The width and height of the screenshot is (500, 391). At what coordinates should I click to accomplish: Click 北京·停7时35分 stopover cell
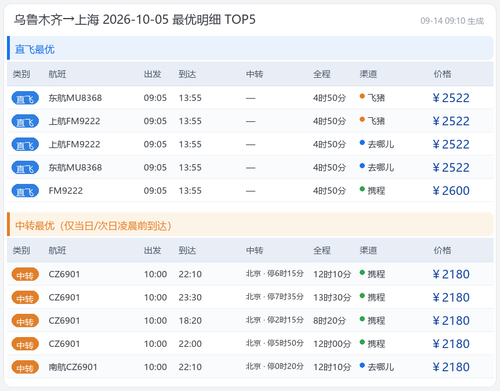(275, 297)
